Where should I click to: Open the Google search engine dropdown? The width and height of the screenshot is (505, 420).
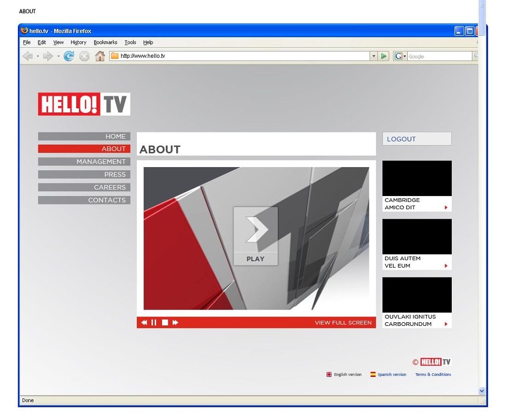(400, 56)
